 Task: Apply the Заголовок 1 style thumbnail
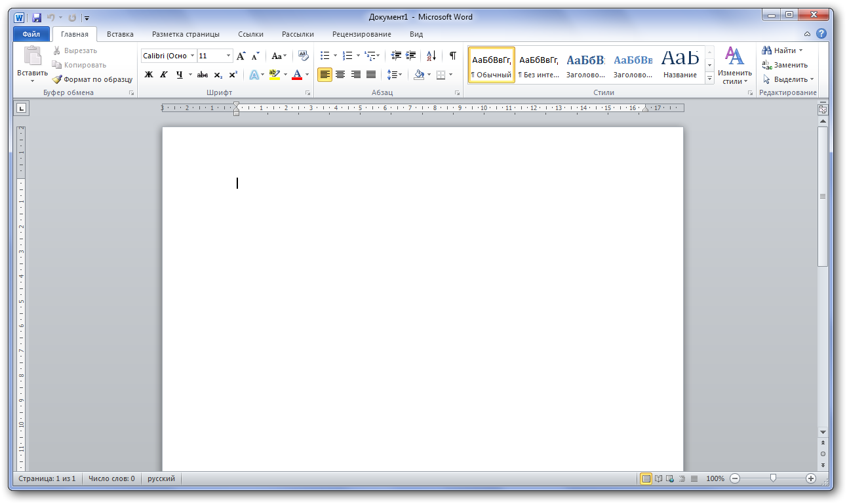[x=585, y=65]
